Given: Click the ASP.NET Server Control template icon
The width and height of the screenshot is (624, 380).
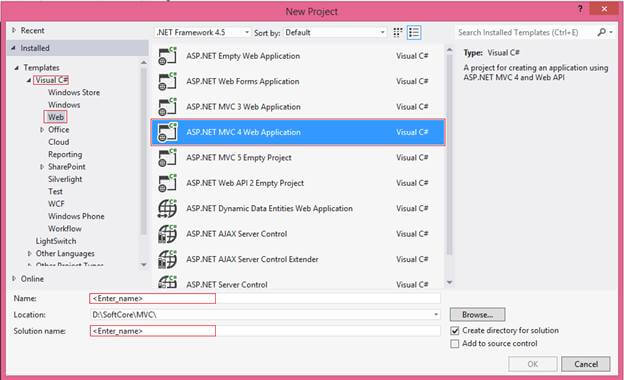Looking at the screenshot, I should pos(167,282).
